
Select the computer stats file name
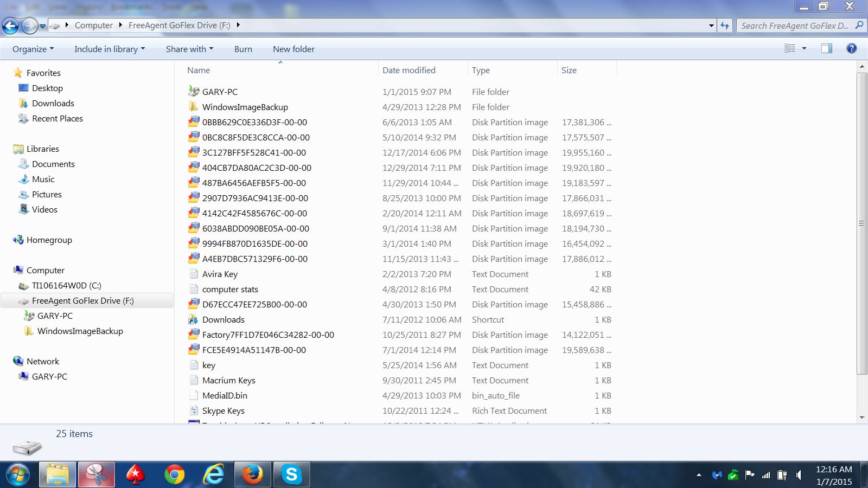click(x=230, y=289)
